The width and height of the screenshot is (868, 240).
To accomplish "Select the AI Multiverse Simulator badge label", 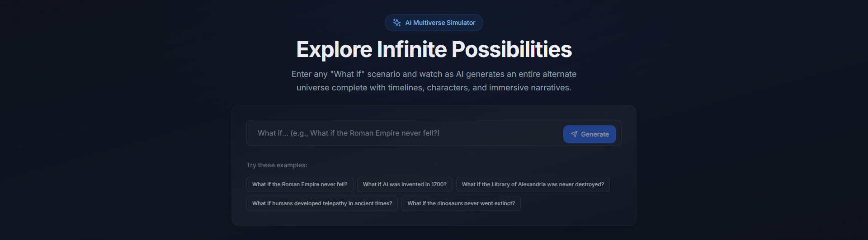I will 440,23.
